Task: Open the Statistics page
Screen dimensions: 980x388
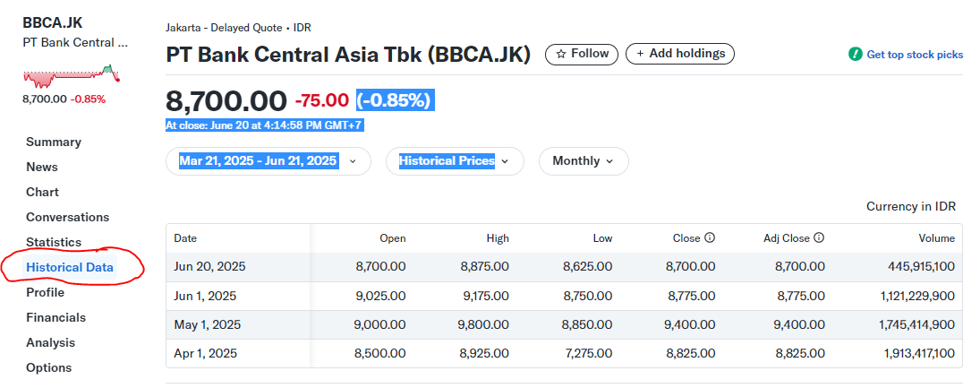Action: pos(54,242)
